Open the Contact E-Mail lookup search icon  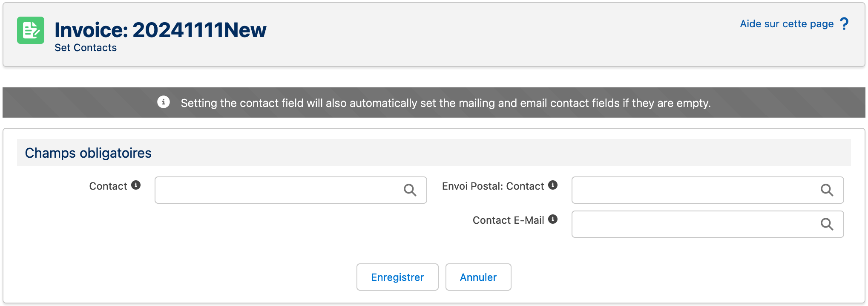[828, 224]
